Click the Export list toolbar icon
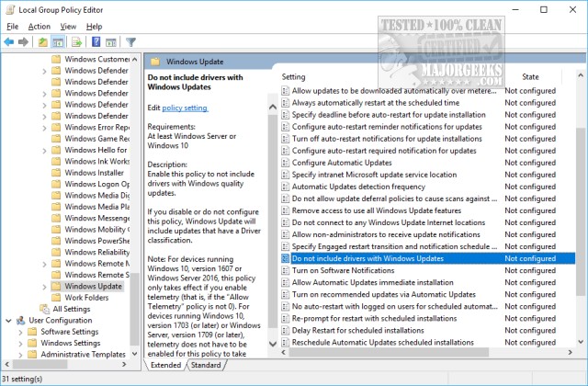This screenshot has height=386, width=588. pyautogui.click(x=77, y=42)
